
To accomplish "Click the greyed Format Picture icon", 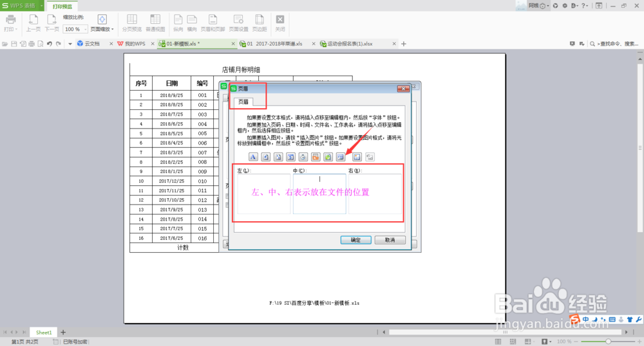I will (370, 157).
